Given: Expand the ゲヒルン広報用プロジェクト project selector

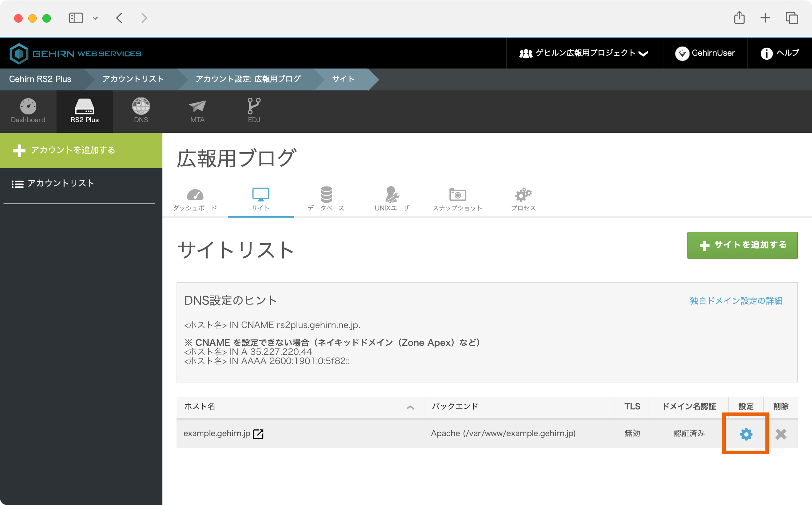Looking at the screenshot, I should pos(644,53).
